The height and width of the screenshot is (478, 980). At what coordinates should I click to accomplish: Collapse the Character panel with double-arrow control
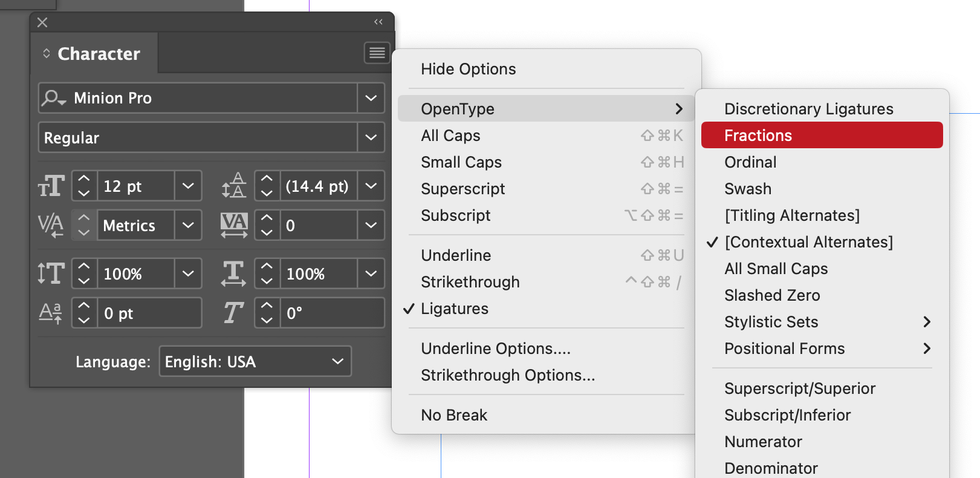pos(378,22)
